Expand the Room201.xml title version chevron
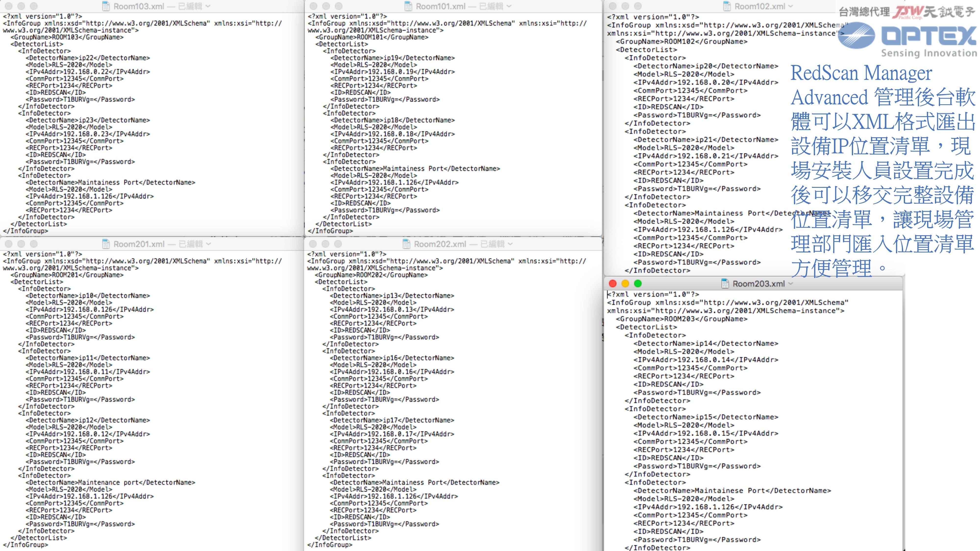This screenshot has width=980, height=551. (208, 244)
